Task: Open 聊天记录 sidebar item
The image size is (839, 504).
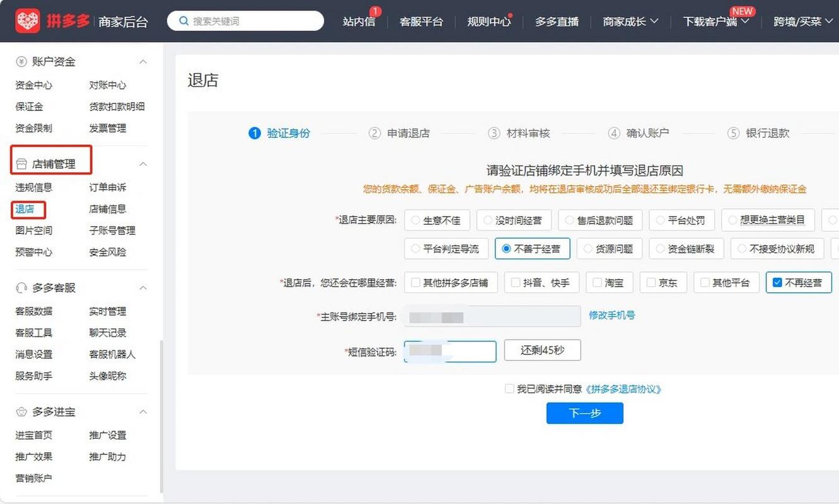Action: 108,333
